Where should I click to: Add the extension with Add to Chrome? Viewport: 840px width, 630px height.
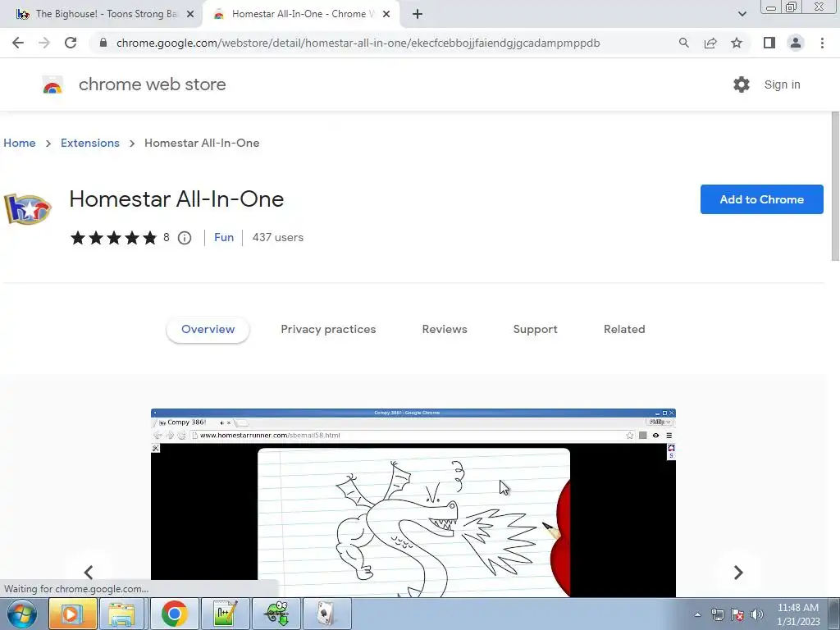[x=761, y=199]
